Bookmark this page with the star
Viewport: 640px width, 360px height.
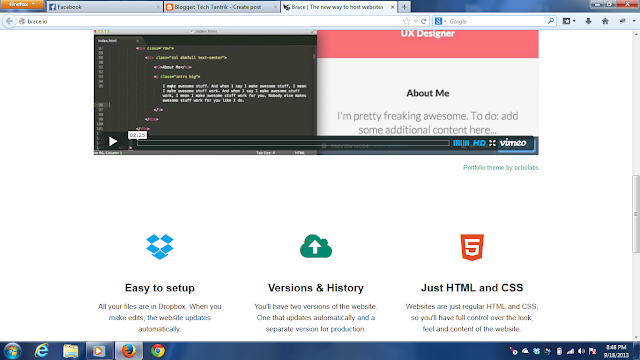coord(407,21)
